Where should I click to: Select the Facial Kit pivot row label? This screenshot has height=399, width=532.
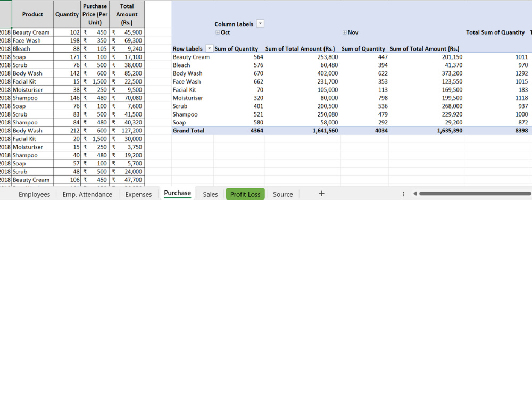tap(184, 89)
